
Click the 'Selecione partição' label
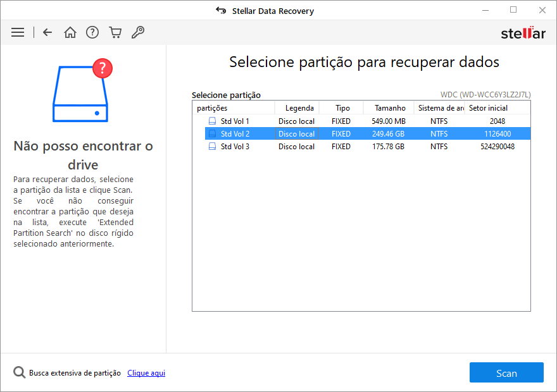point(227,95)
